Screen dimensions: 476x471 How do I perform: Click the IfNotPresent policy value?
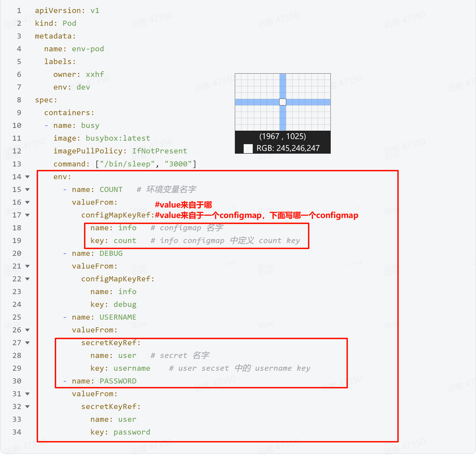pyautogui.click(x=159, y=151)
